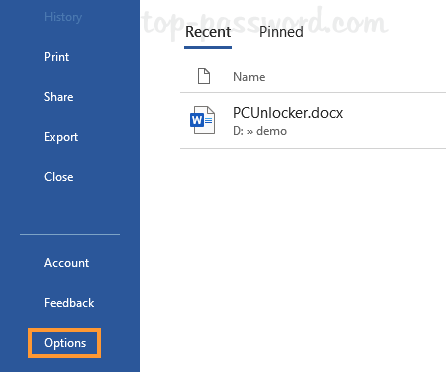Click the D: drive text under PCUnlocker.docx
446x372 pixels.
tap(239, 131)
